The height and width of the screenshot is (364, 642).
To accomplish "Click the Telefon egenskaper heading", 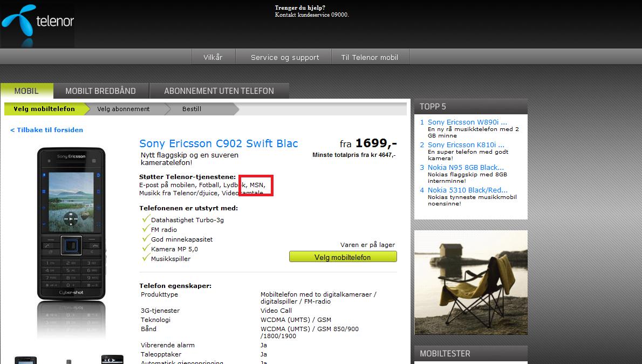I will point(175,286).
